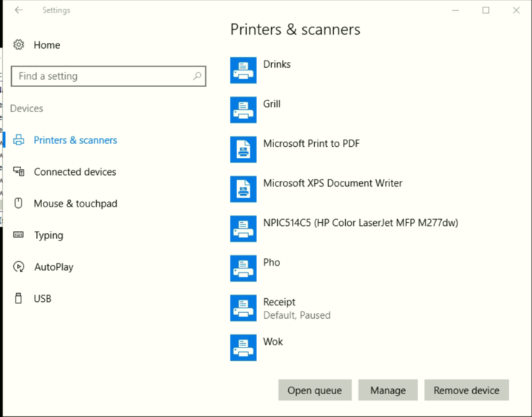Click the Mouse & touchpad sidebar icon
Viewport: 532px width, 417px height.
18,203
